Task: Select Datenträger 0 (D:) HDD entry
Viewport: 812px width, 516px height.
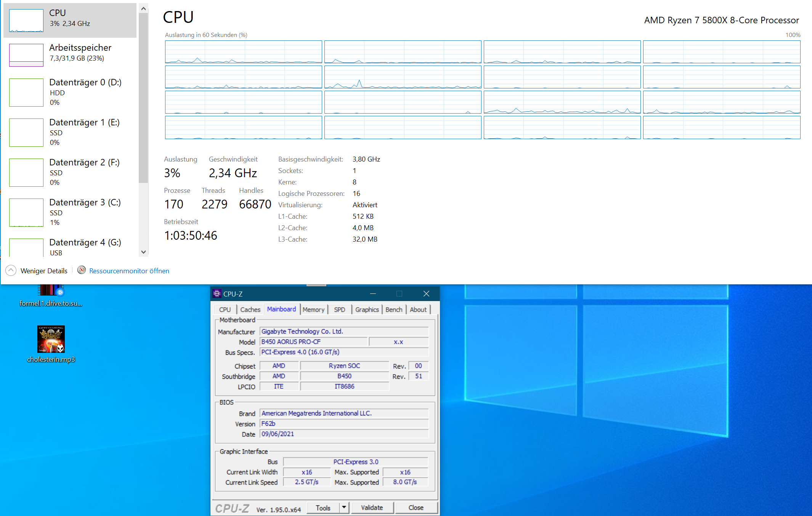Action: pyautogui.click(x=71, y=92)
